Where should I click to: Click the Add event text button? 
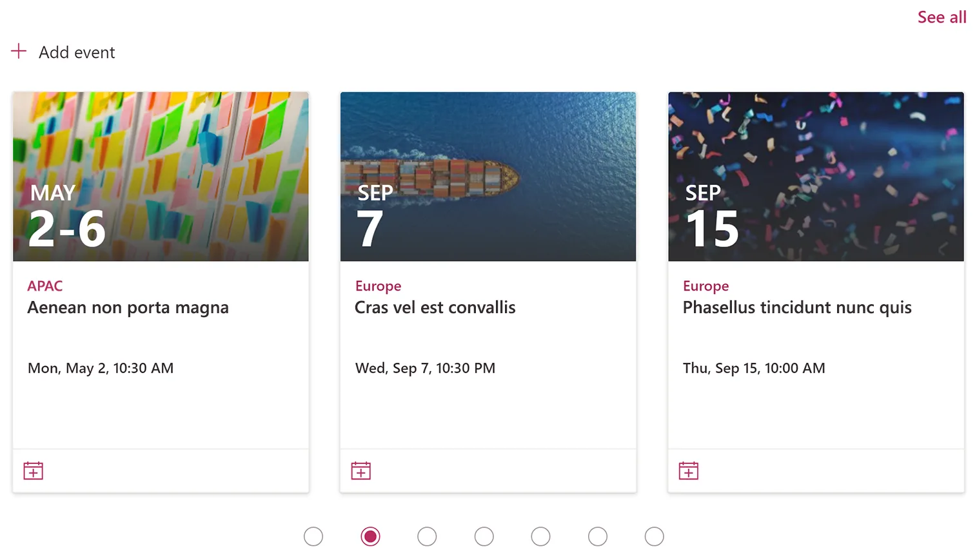[x=77, y=52]
